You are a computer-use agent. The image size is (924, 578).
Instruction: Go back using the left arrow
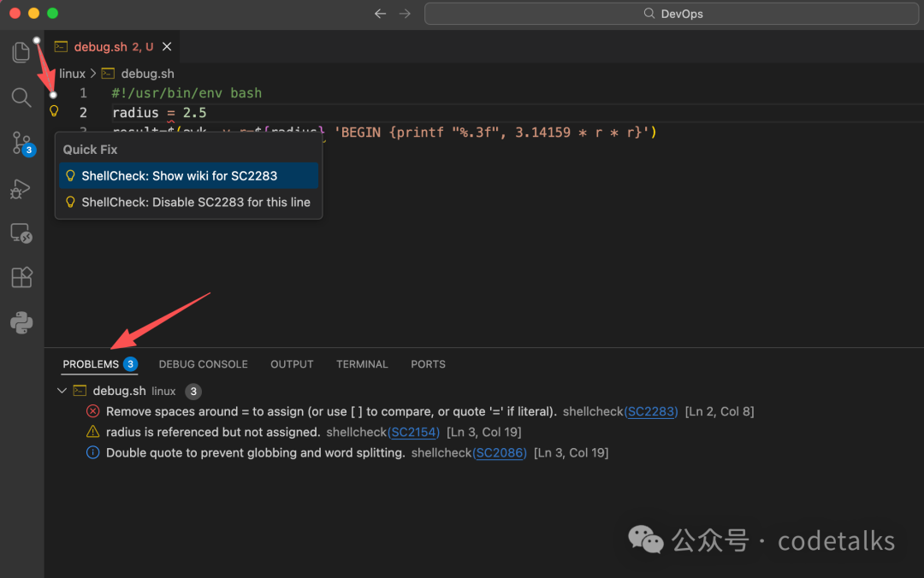[x=380, y=14]
